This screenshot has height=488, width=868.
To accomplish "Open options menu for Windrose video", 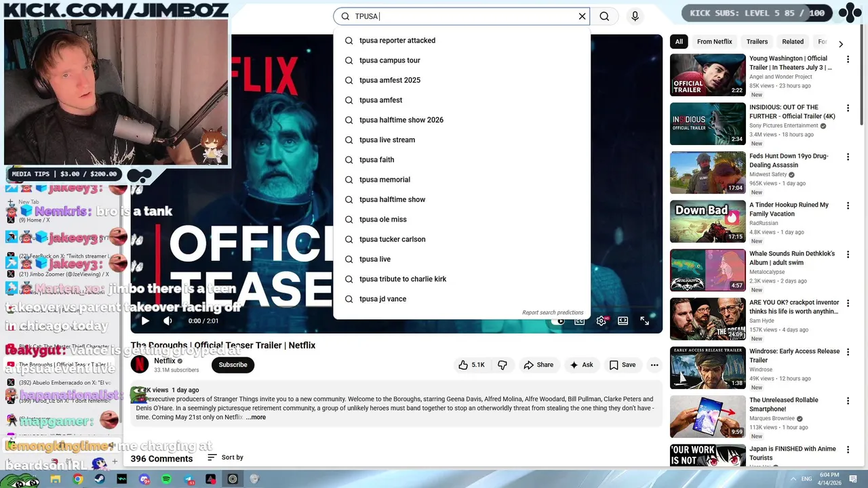I will point(848,352).
